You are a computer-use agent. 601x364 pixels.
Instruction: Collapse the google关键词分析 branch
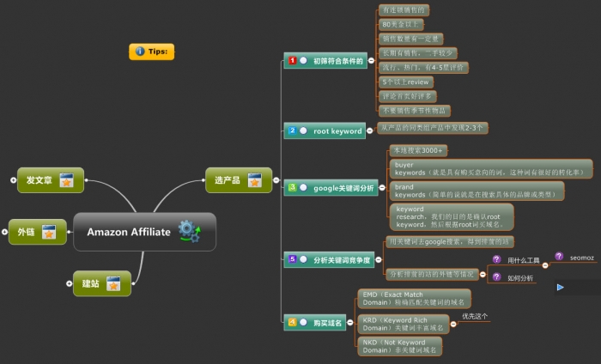pos(382,187)
